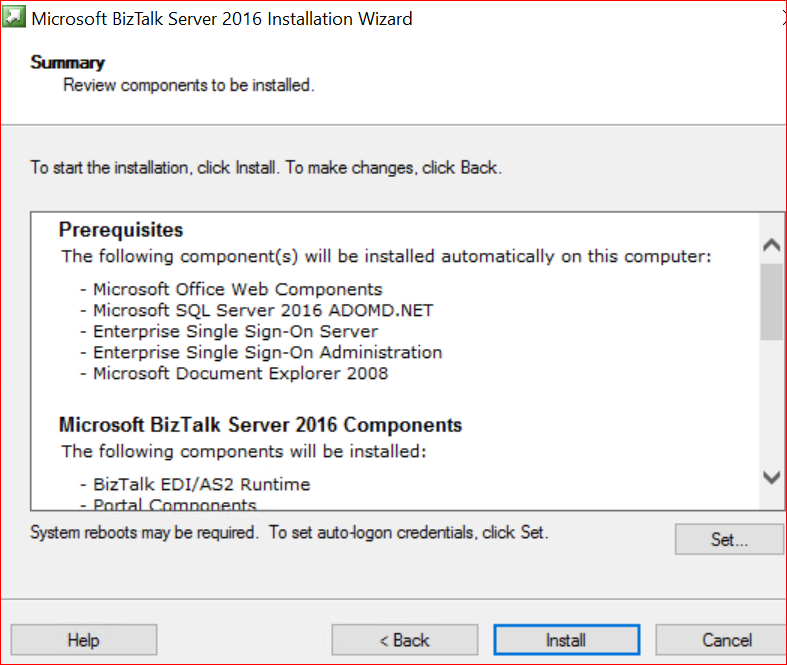787x665 pixels.
Task: Click the BizTalk installer icon in title bar
Action: click(x=15, y=18)
